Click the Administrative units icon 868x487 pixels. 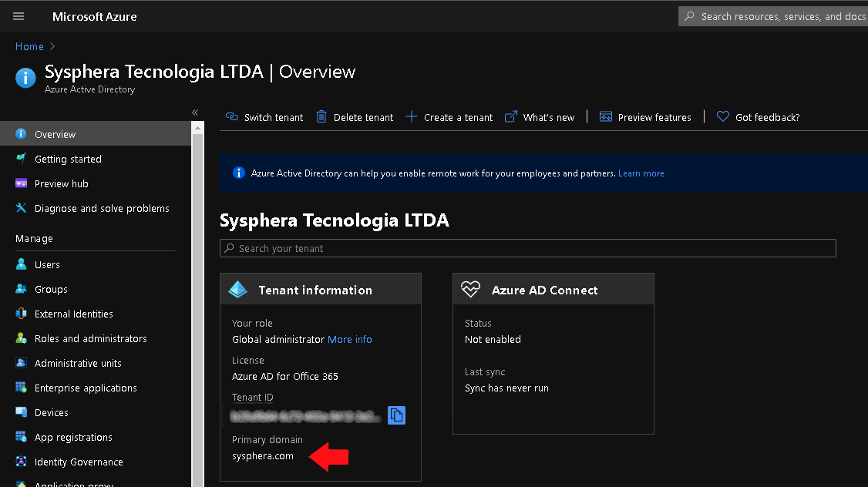[21, 362]
